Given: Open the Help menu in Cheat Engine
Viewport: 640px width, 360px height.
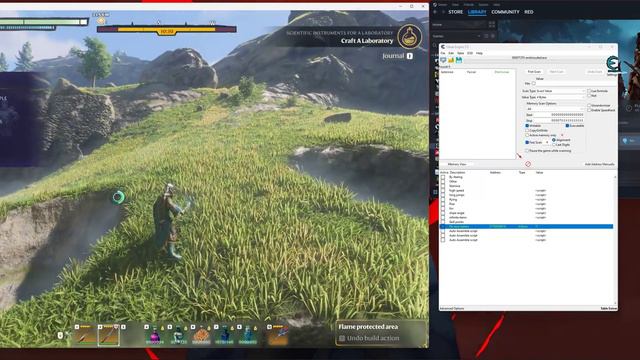Looking at the screenshot, I should coord(479,53).
